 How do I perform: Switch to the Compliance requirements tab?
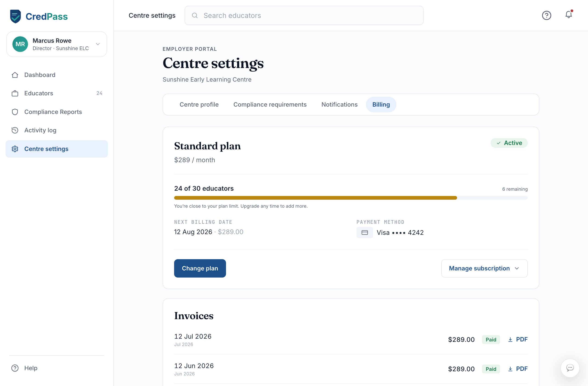point(270,105)
